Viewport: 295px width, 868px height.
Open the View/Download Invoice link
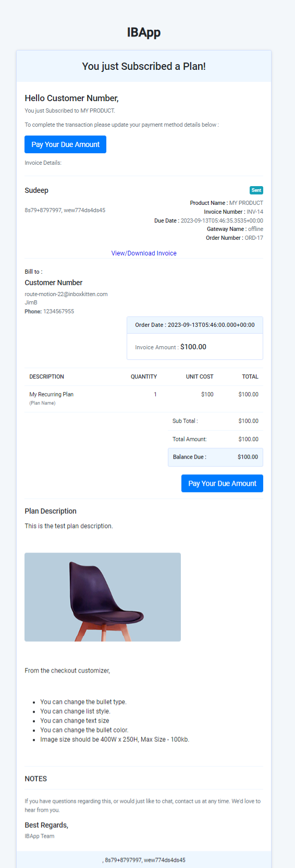click(144, 253)
